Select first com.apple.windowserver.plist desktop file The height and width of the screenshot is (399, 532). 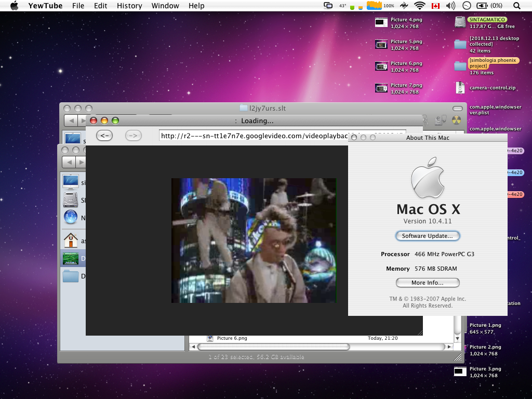495,110
